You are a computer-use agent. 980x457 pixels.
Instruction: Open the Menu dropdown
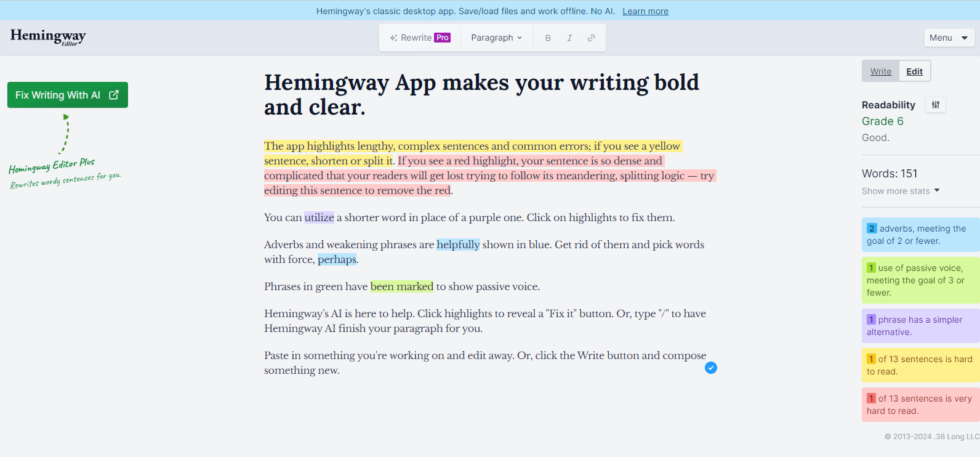tap(949, 38)
